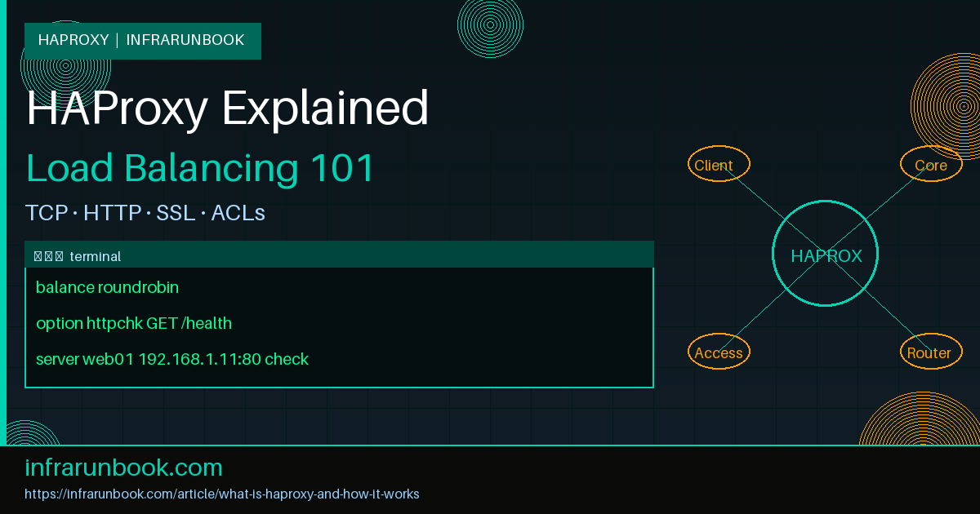Expand the terminal panel titled 'terminal'
The image size is (980, 514).
tap(98, 255)
